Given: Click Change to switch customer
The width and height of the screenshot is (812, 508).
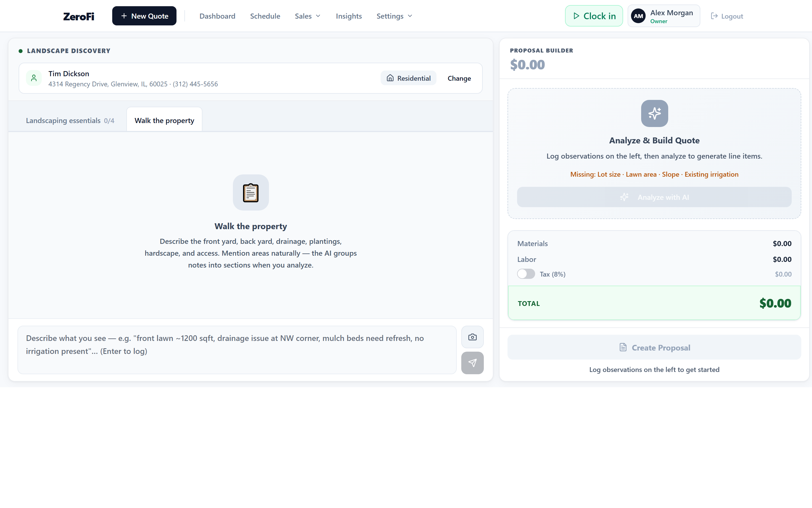Looking at the screenshot, I should [x=459, y=78].
